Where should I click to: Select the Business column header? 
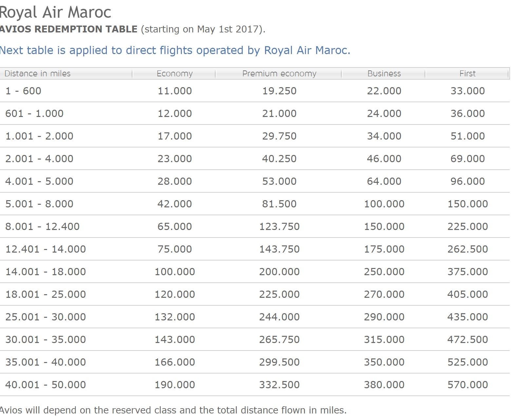coord(384,73)
